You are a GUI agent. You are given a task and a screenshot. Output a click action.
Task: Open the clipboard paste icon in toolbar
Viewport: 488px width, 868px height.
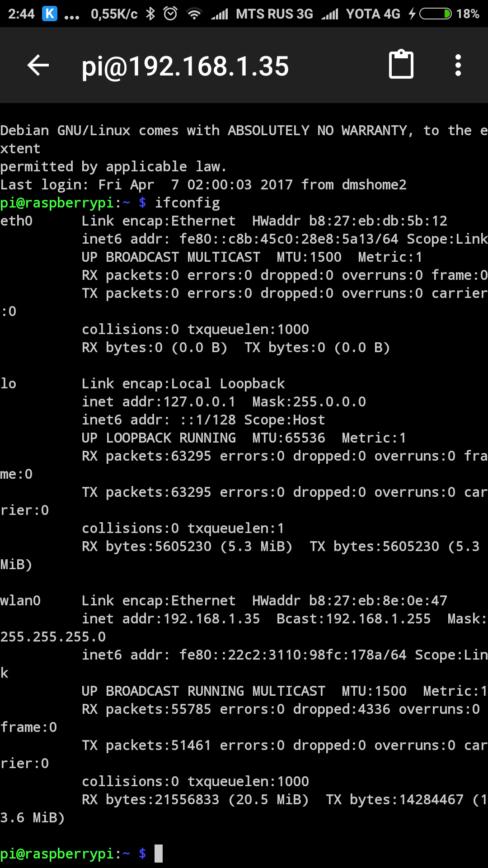click(402, 65)
